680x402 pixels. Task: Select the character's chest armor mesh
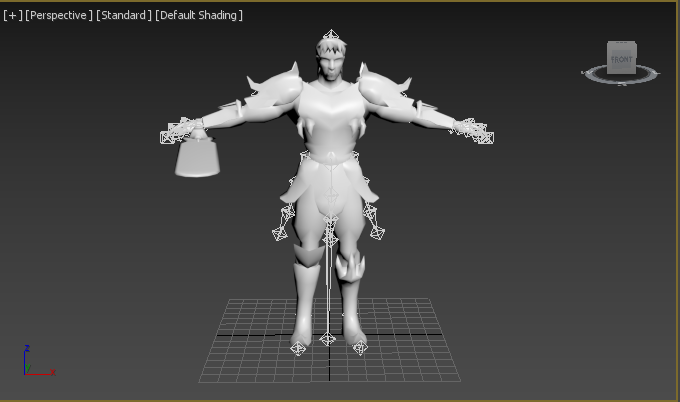(331, 117)
